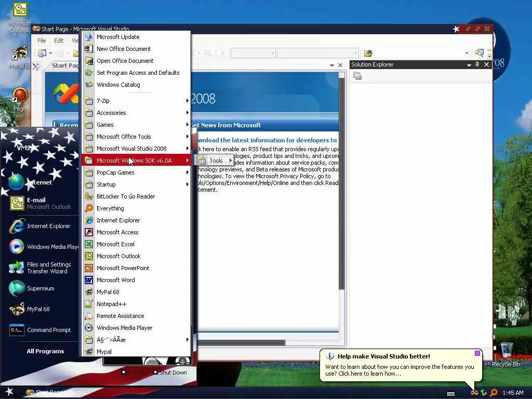532x399 pixels.
Task: Start Remote Assistance
Action: pos(136,316)
